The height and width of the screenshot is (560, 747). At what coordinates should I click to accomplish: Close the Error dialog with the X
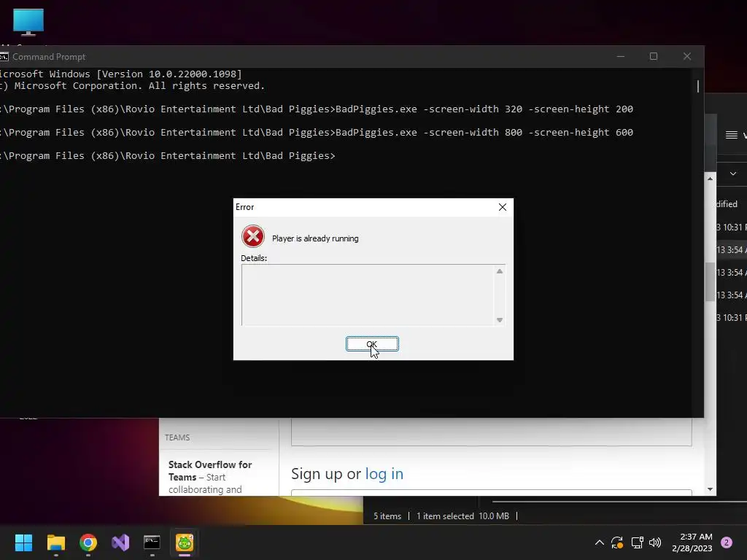pyautogui.click(x=502, y=207)
